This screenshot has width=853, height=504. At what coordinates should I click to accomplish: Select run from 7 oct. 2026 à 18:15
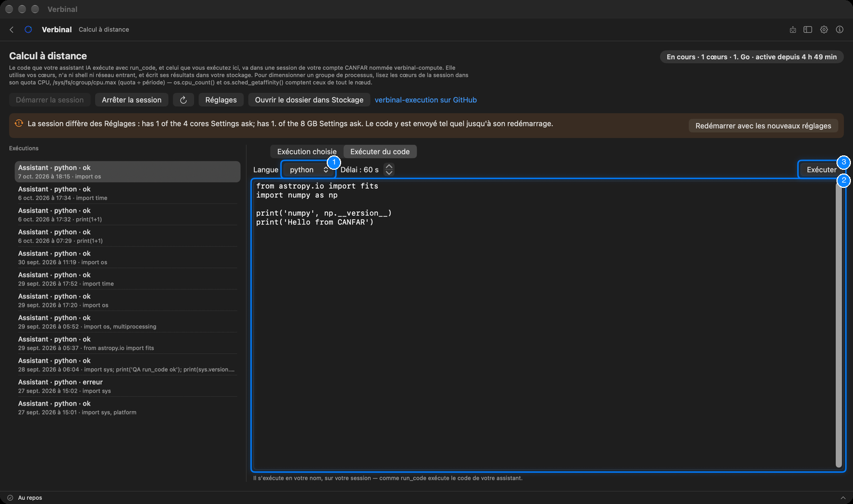(x=128, y=172)
